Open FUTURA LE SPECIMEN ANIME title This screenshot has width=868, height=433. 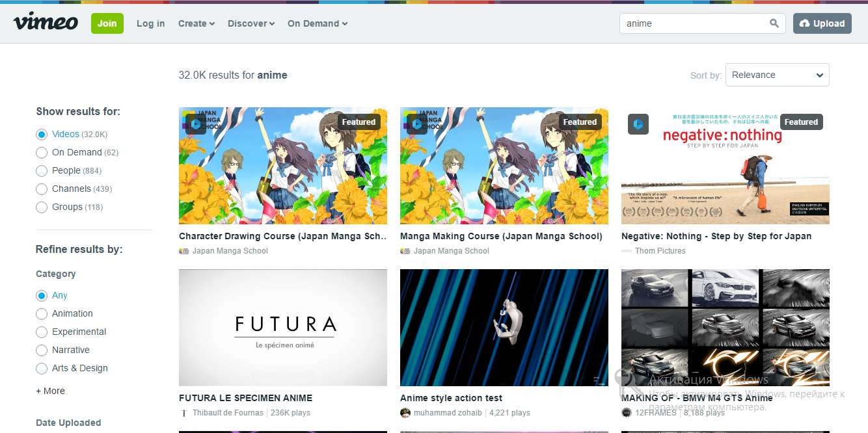(245, 398)
